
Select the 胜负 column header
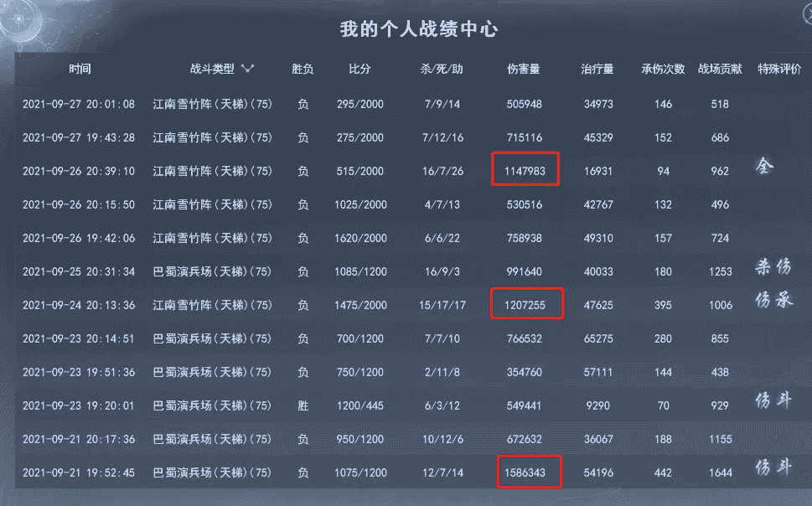click(302, 69)
